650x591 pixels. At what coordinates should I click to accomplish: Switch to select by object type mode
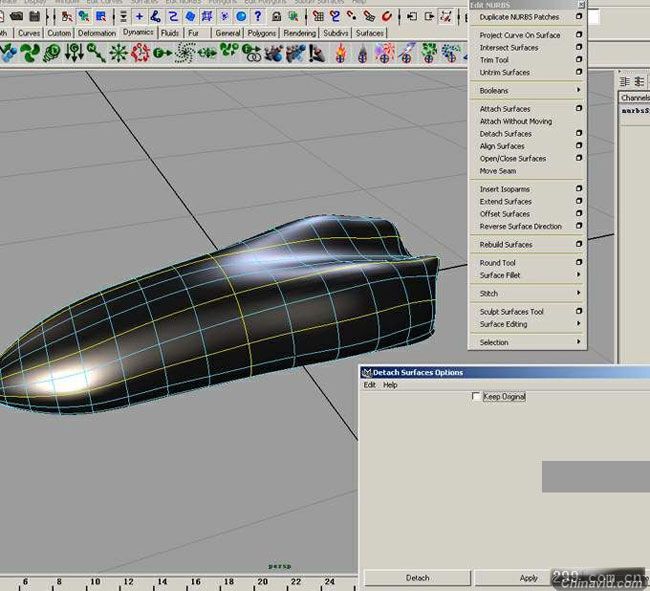(84, 17)
